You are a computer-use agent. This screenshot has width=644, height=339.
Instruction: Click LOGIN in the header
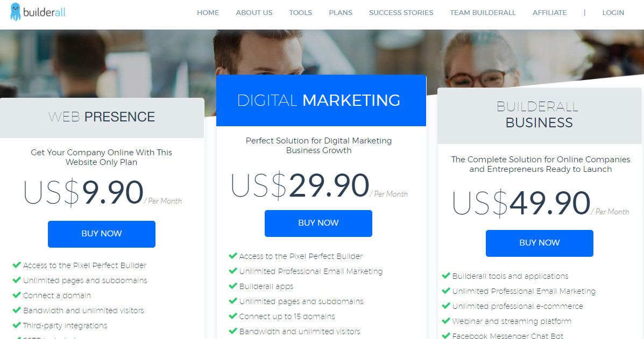pyautogui.click(x=613, y=13)
